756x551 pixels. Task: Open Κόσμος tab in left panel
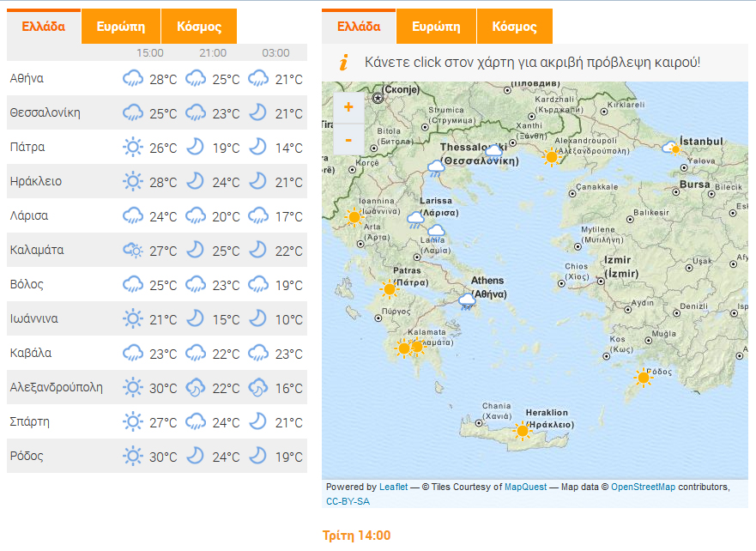click(199, 27)
